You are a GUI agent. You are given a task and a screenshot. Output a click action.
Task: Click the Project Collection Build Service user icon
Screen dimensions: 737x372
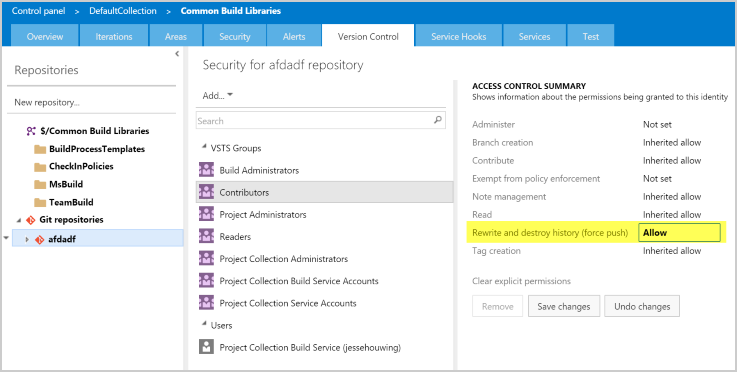(206, 347)
